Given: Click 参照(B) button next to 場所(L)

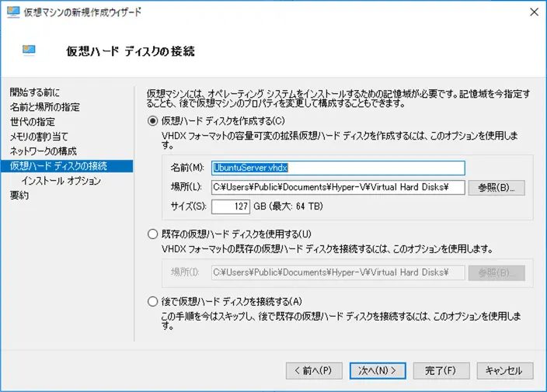Looking at the screenshot, I should tap(496, 188).
